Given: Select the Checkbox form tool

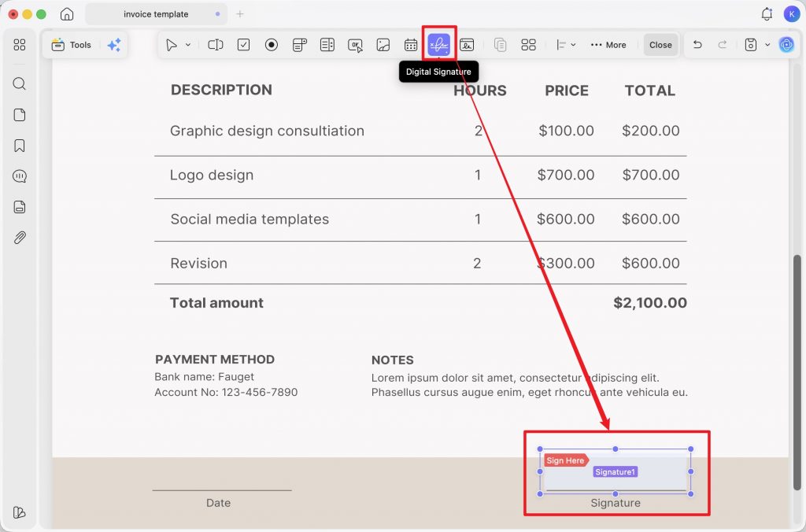Looking at the screenshot, I should point(243,45).
